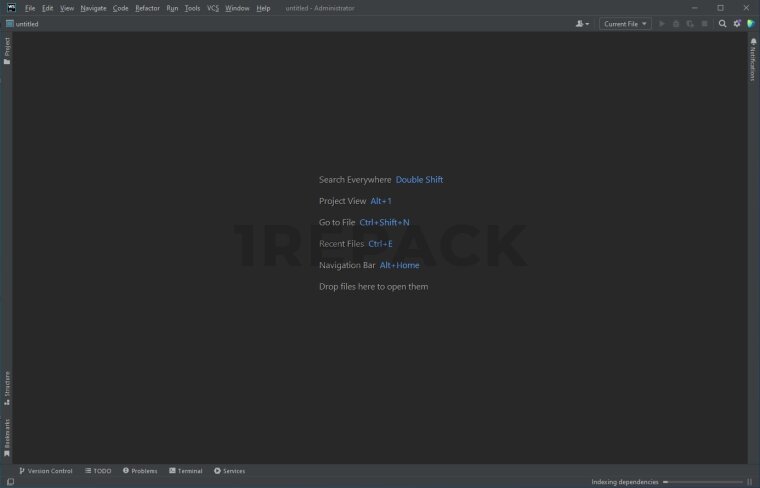Expand the Current File run configuration dropdown

pyautogui.click(x=625, y=24)
